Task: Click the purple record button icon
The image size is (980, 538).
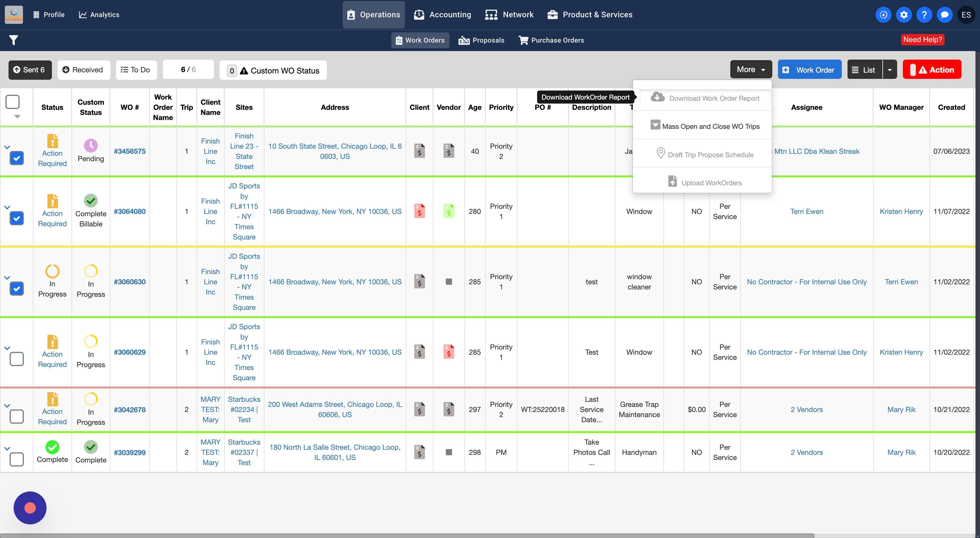Action: coord(30,508)
